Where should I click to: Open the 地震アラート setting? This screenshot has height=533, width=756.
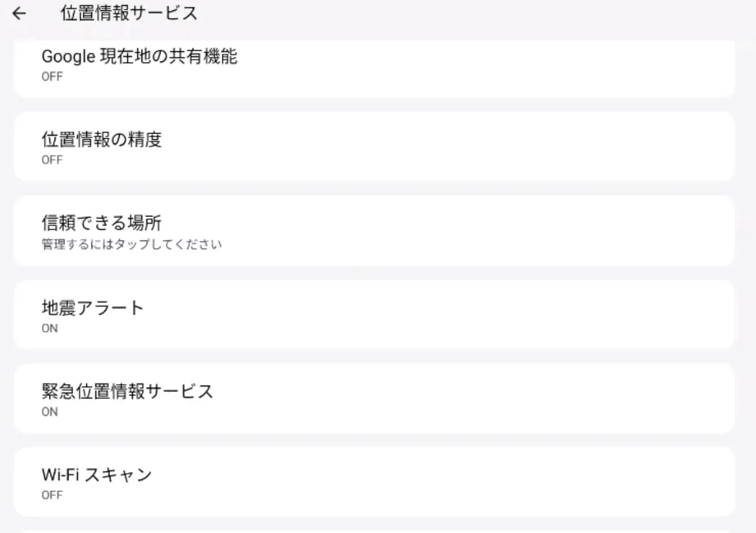point(93,308)
